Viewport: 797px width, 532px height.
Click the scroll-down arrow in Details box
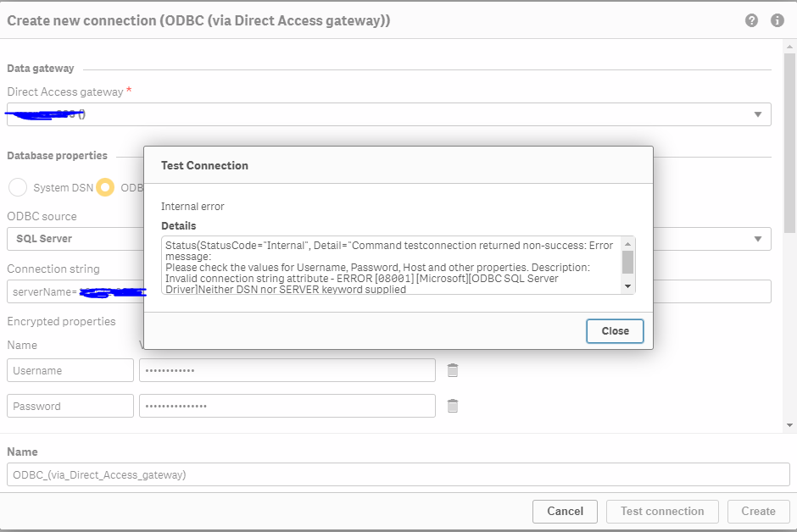[627, 285]
